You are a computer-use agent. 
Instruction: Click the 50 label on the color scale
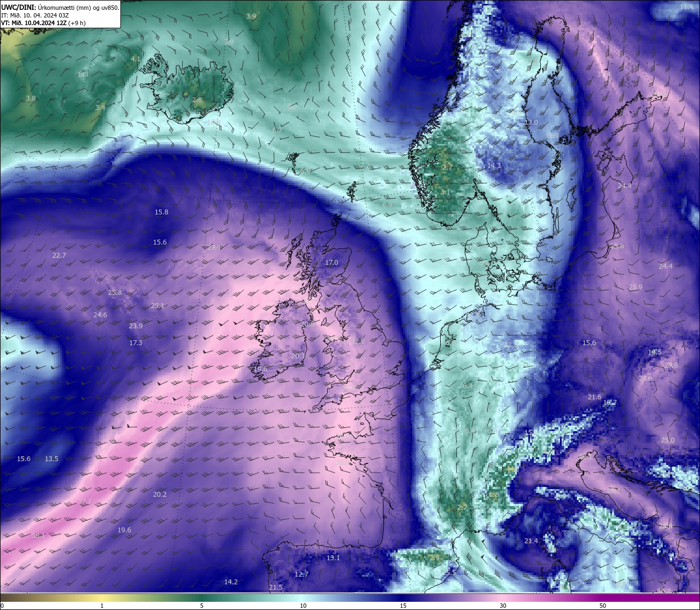[603, 606]
